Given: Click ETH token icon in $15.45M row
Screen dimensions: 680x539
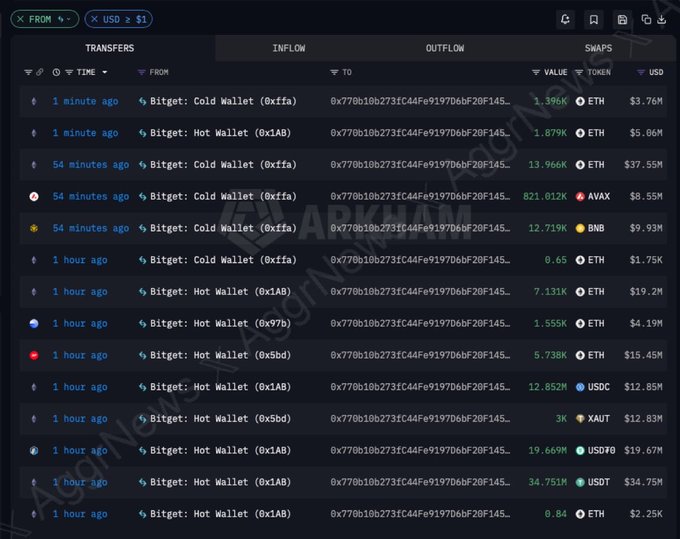Looking at the screenshot, I should click(580, 355).
